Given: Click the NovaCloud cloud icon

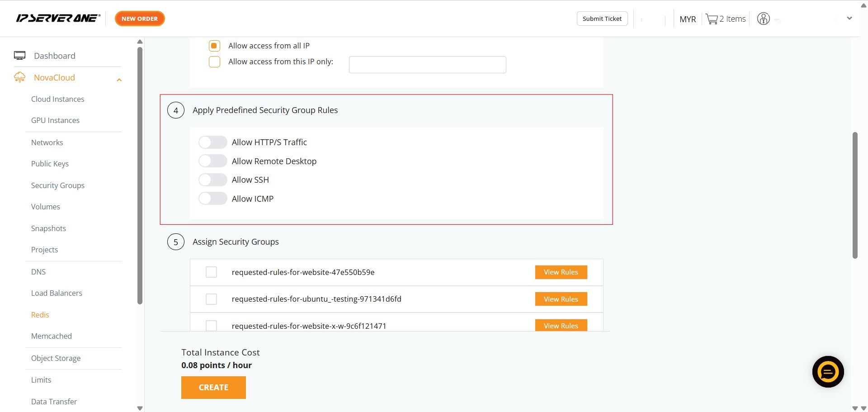Looking at the screenshot, I should (19, 77).
